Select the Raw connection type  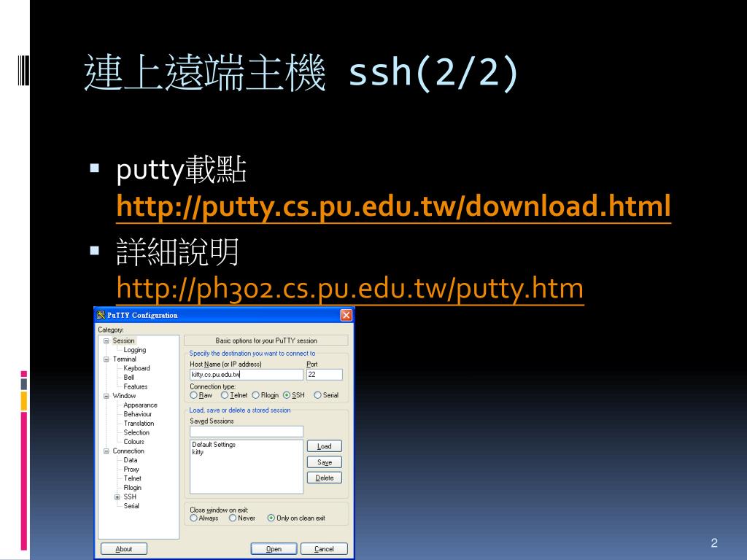[193, 395]
